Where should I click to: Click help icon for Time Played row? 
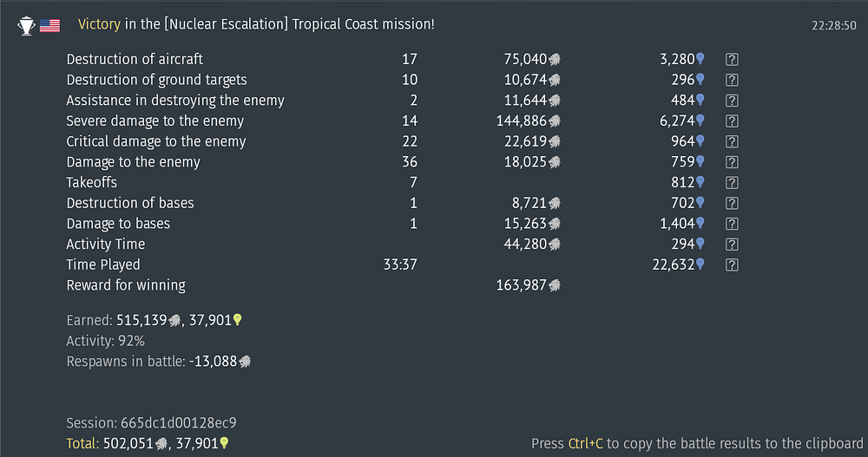732,265
